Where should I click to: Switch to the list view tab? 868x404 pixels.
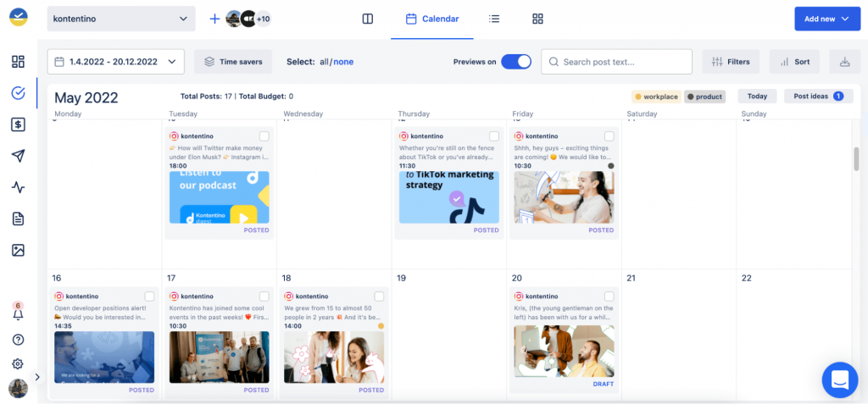click(494, 19)
